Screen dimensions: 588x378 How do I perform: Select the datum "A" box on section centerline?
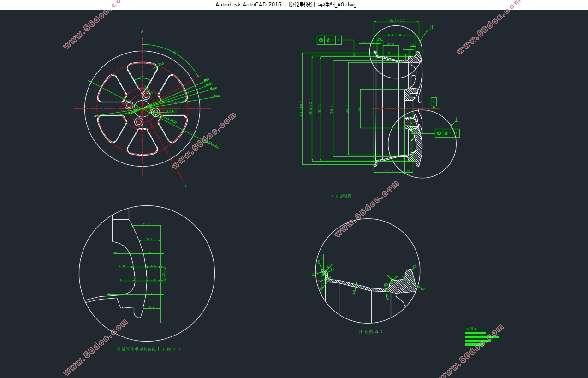[433, 102]
